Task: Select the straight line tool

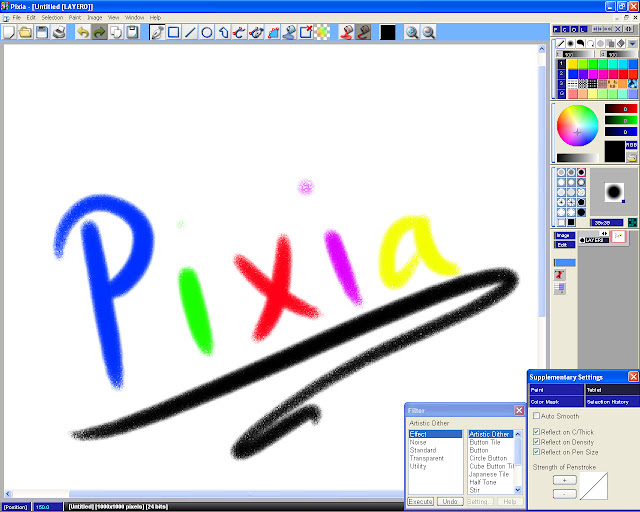Action: tap(190, 32)
